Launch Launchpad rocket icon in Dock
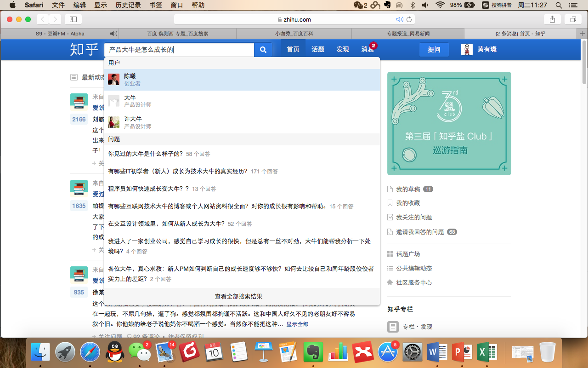Screen dimensions: 588x368 click(x=65, y=352)
